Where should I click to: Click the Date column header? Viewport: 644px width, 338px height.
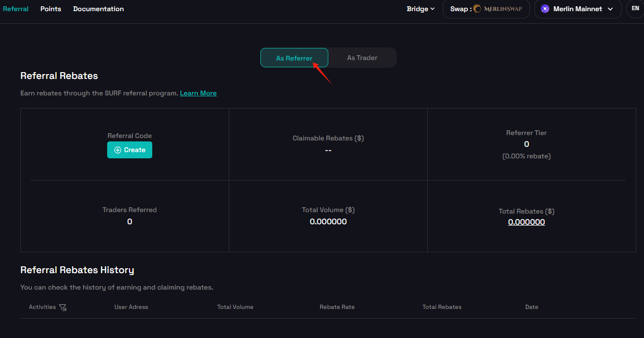tap(531, 307)
